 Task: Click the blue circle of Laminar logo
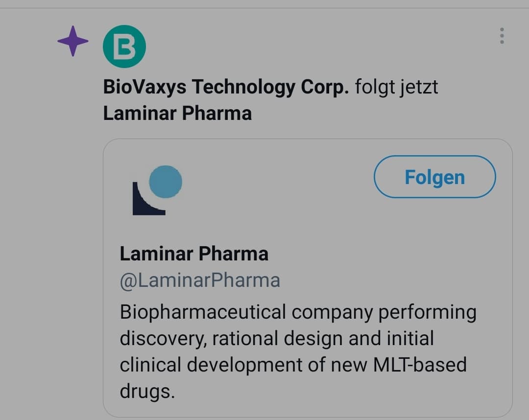(166, 182)
